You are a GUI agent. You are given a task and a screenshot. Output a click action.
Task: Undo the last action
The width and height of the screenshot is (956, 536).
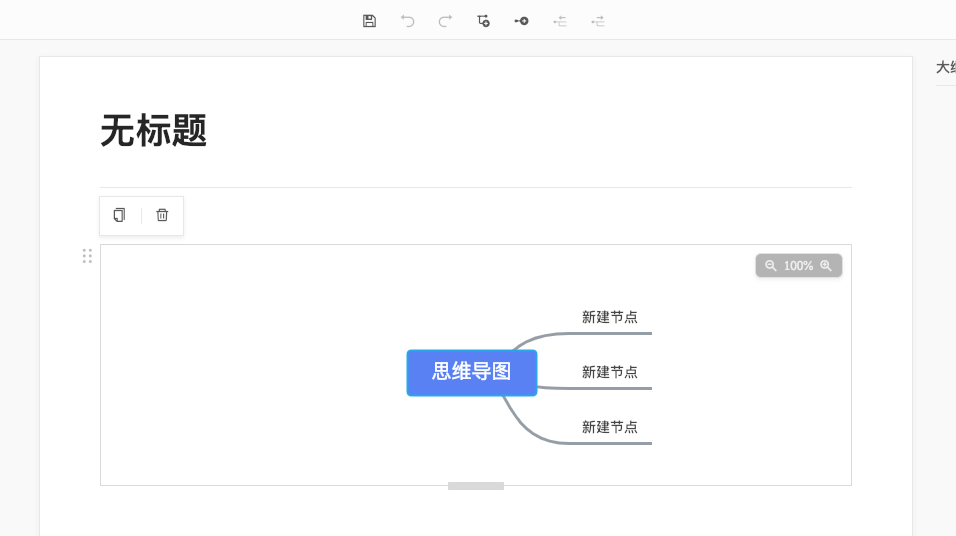(x=407, y=21)
